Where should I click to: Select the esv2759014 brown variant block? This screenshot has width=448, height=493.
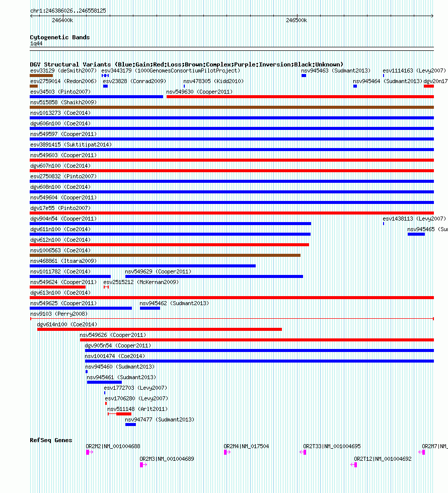[34, 86]
